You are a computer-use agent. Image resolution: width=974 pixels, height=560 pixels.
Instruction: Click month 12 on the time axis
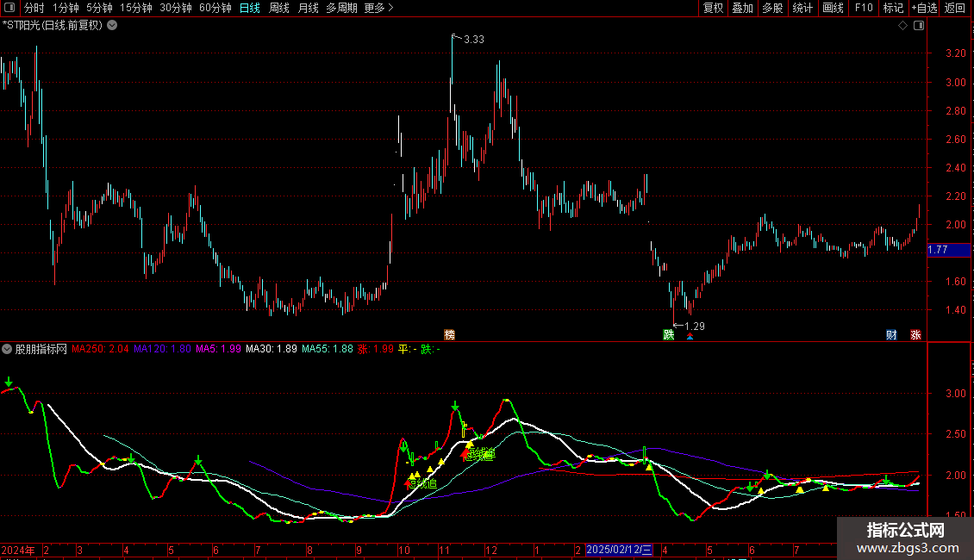click(x=491, y=550)
